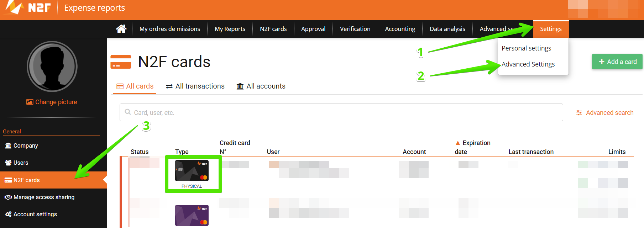This screenshot has width=644, height=228.
Task: Click the Status column header
Action: point(140,152)
